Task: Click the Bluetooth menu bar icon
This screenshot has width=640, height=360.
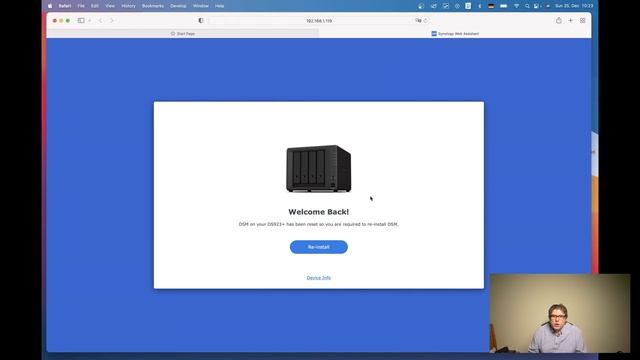Action: point(480,6)
